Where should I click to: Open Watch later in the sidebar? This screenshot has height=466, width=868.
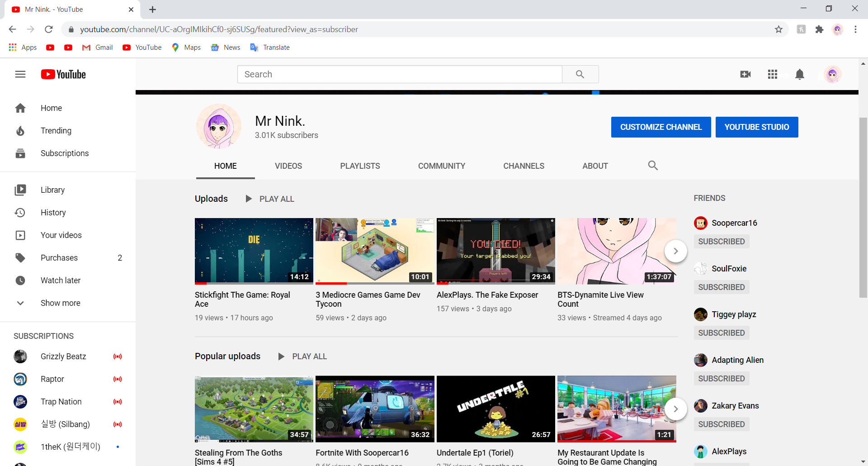[x=68, y=281]
